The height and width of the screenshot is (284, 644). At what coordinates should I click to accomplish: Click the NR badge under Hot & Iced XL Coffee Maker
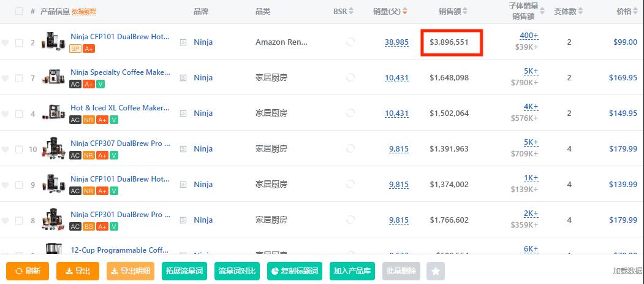click(x=89, y=120)
